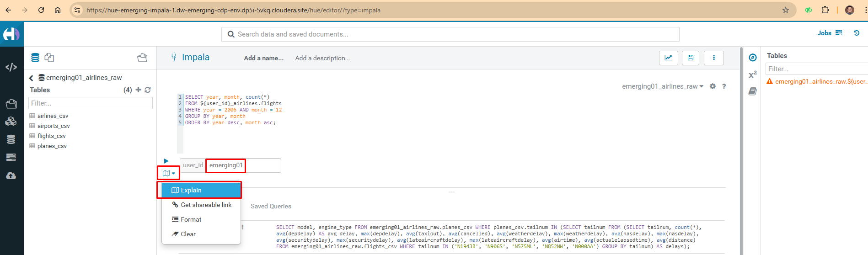Open the Language Reference book icon
Screen dimensions: 868x255
click(x=753, y=91)
